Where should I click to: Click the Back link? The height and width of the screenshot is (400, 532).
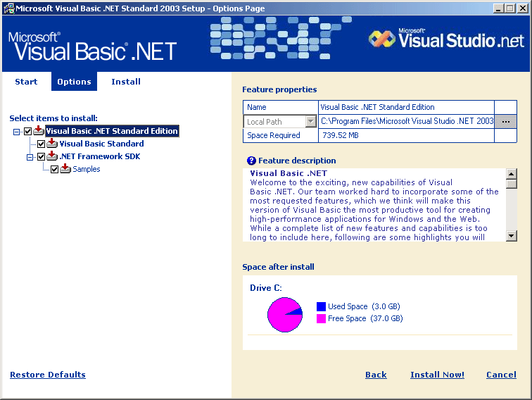376,375
